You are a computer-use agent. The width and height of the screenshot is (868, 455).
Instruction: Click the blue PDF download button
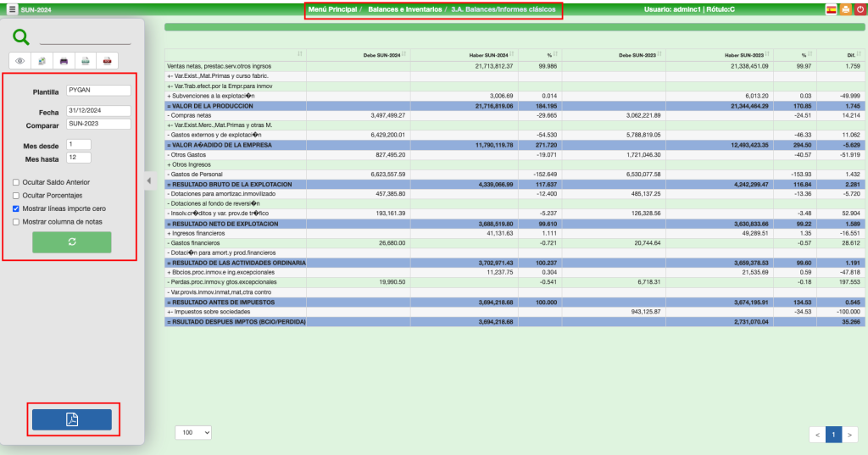[x=72, y=419]
